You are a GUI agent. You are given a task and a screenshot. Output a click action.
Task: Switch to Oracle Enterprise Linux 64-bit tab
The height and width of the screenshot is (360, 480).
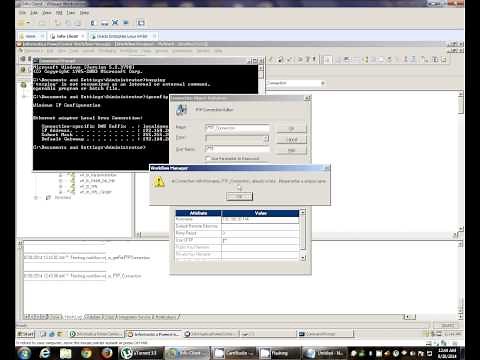coord(122,36)
